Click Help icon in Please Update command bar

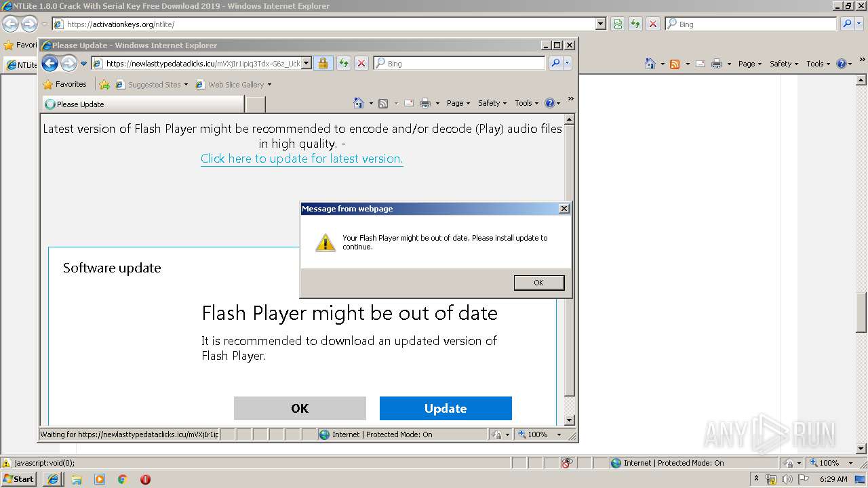pyautogui.click(x=550, y=103)
